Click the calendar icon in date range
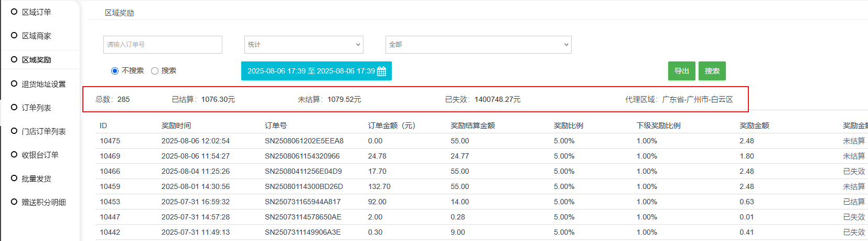This screenshot has width=868, height=241. click(381, 71)
